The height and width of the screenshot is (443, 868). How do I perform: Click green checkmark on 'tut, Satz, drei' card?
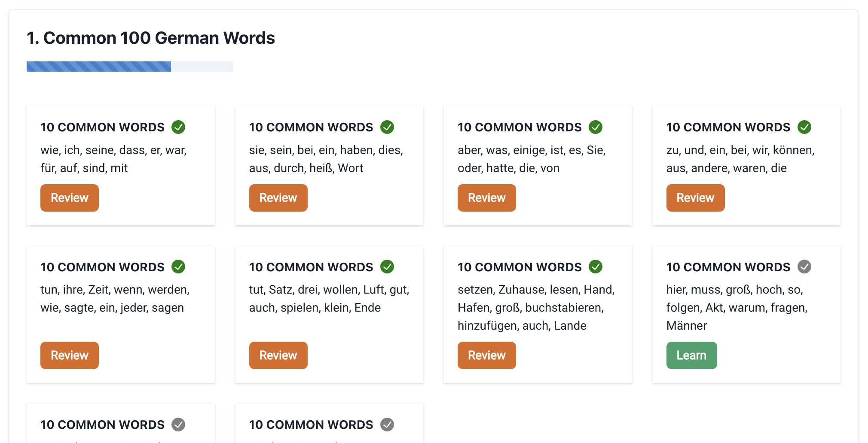pos(387,267)
